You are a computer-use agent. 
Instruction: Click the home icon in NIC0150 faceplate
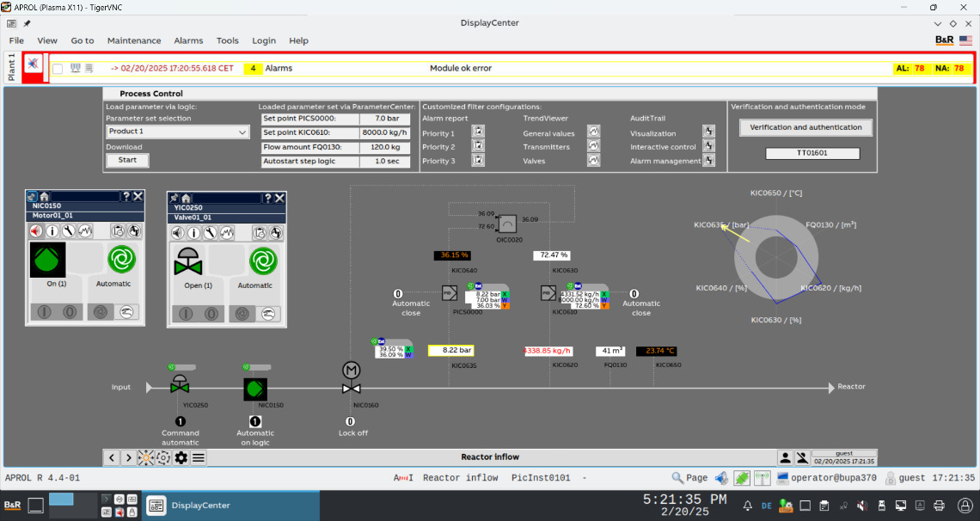pyautogui.click(x=44, y=197)
